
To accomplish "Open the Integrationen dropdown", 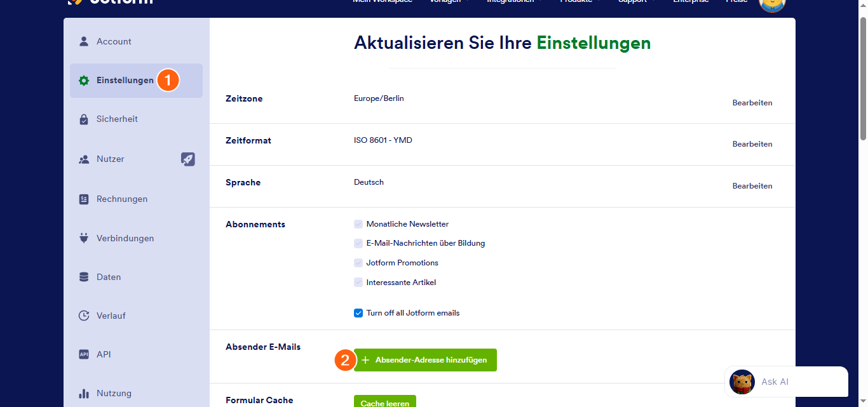I will 511,1.
